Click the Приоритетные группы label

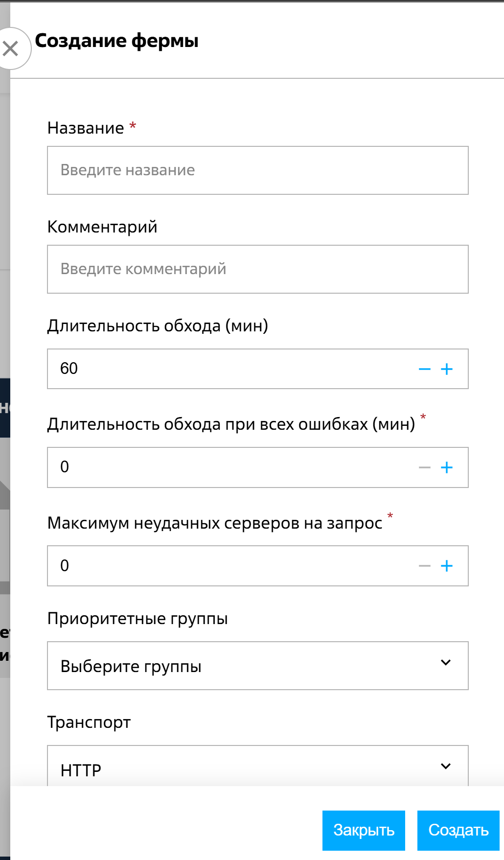[x=137, y=619]
